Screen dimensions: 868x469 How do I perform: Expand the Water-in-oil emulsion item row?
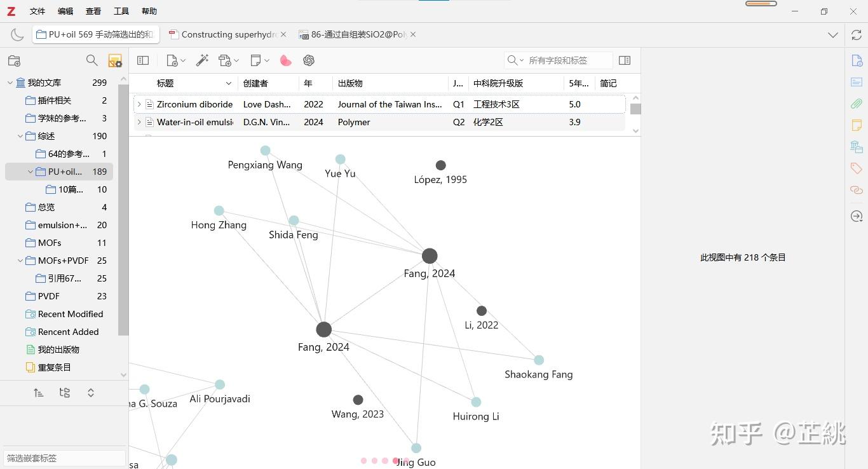[139, 122]
